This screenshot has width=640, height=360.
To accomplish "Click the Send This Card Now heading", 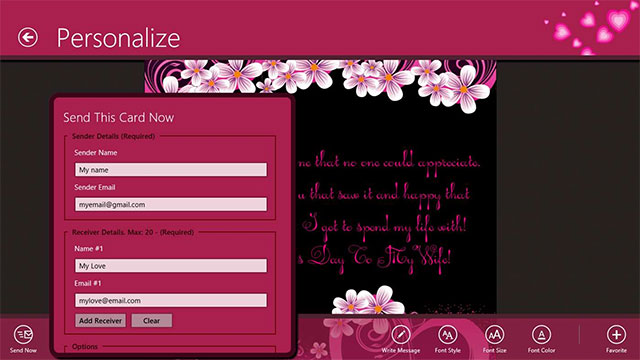I will [118, 118].
